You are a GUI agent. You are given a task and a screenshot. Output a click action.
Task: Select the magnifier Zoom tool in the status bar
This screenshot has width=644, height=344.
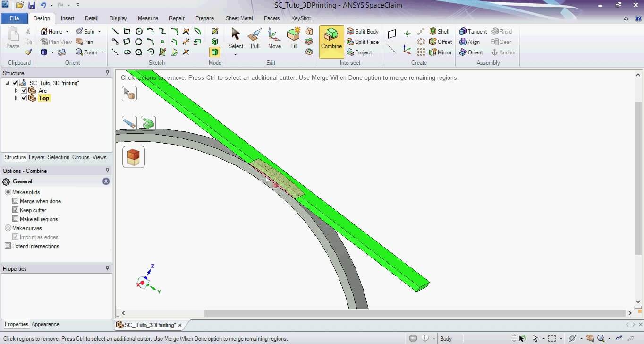point(601,338)
